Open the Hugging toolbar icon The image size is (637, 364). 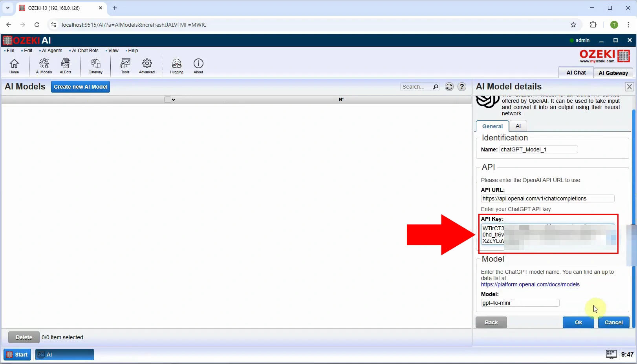click(177, 66)
